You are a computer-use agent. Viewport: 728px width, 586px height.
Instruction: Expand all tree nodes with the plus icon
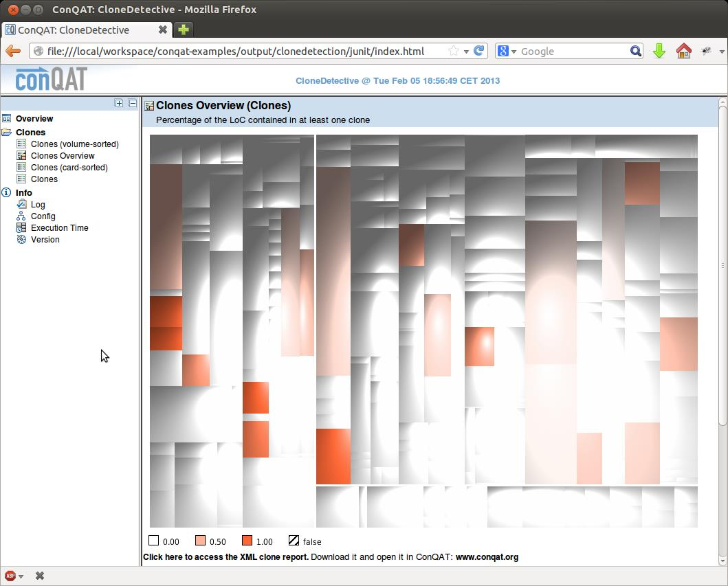pos(119,104)
